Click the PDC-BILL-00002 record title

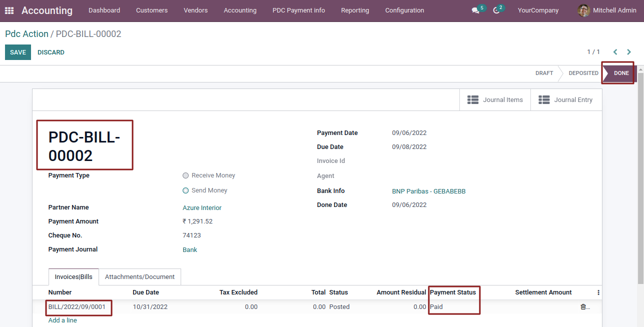pos(84,146)
